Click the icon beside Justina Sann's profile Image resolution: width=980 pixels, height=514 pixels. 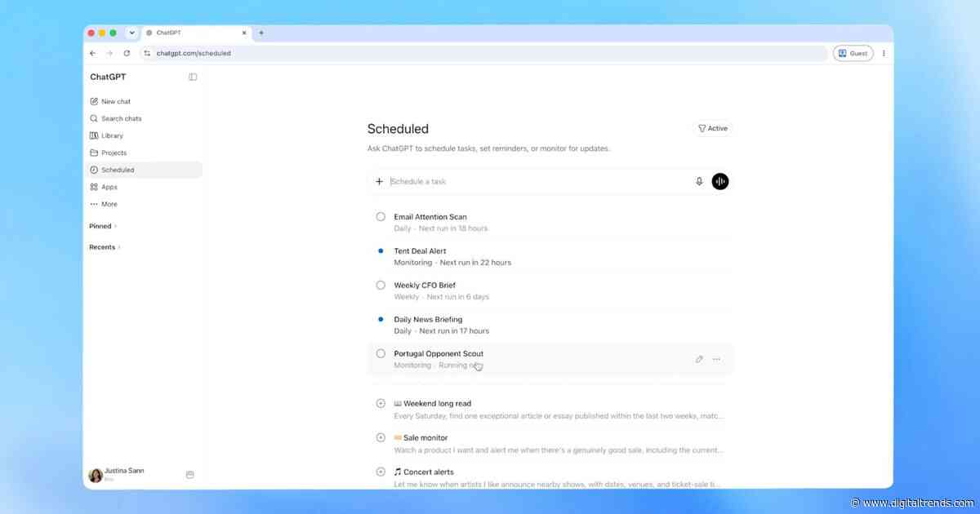click(x=189, y=475)
